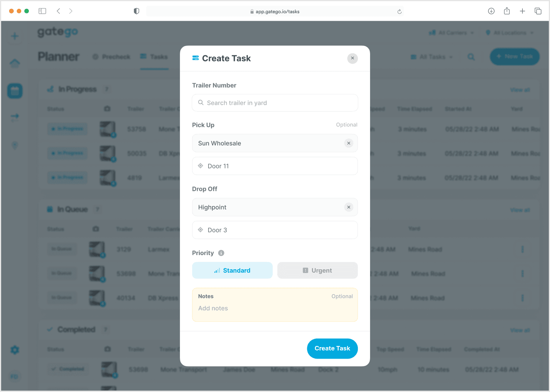Click the New Task button in Planner
550x392 pixels.
(515, 56)
